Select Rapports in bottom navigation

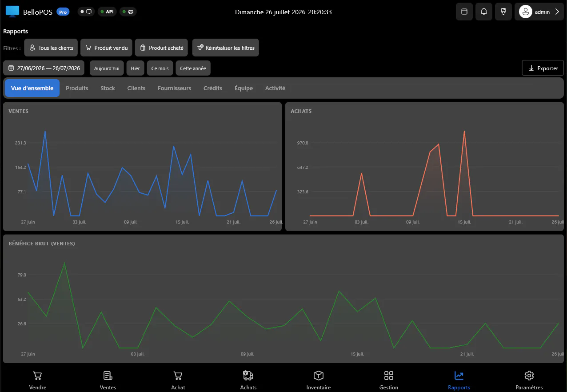click(459, 380)
